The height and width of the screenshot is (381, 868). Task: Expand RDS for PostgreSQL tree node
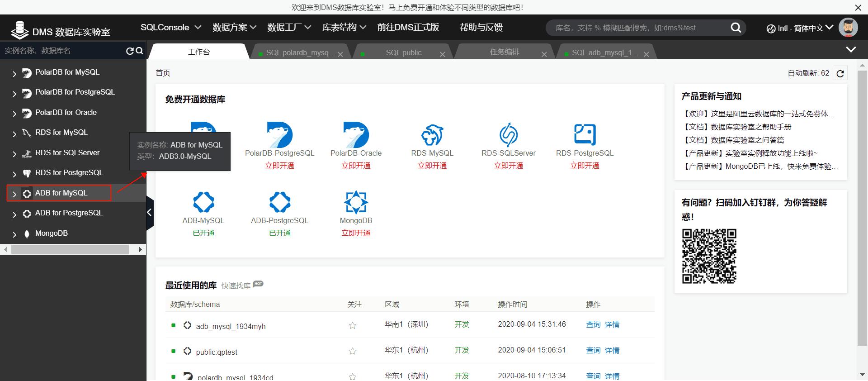pos(14,174)
